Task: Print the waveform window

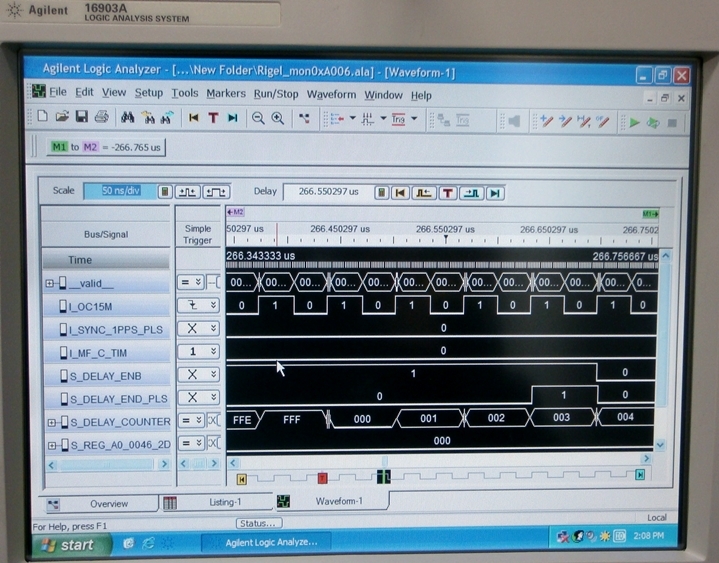Action: point(101,117)
